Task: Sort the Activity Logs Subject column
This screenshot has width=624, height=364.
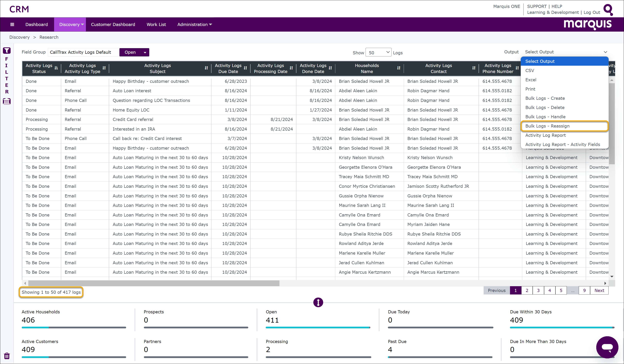Action: (206, 68)
